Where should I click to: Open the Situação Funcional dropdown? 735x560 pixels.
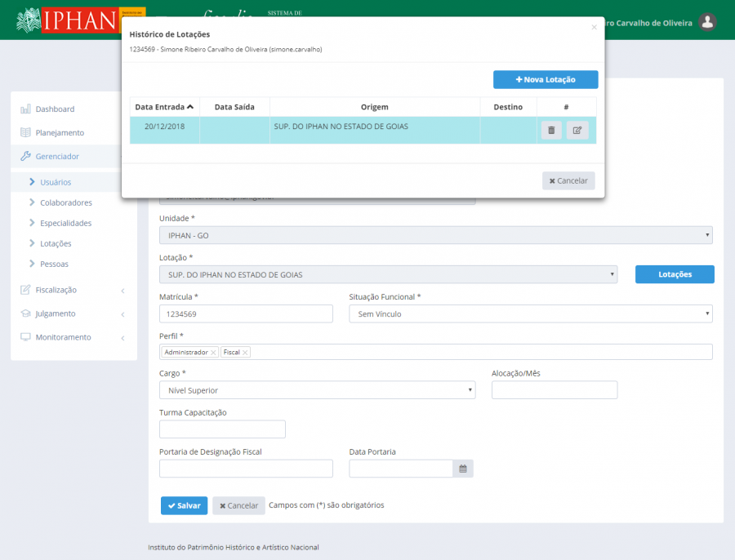[x=530, y=313]
